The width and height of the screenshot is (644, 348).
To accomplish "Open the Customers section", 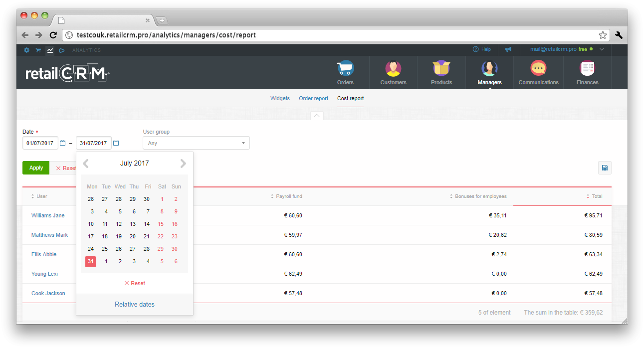I will tap(394, 73).
